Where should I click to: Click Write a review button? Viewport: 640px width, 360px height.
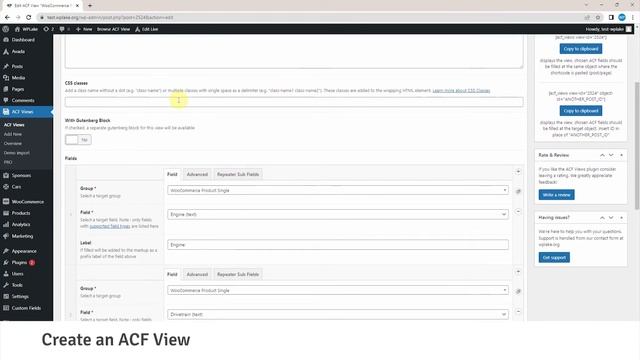556,195
